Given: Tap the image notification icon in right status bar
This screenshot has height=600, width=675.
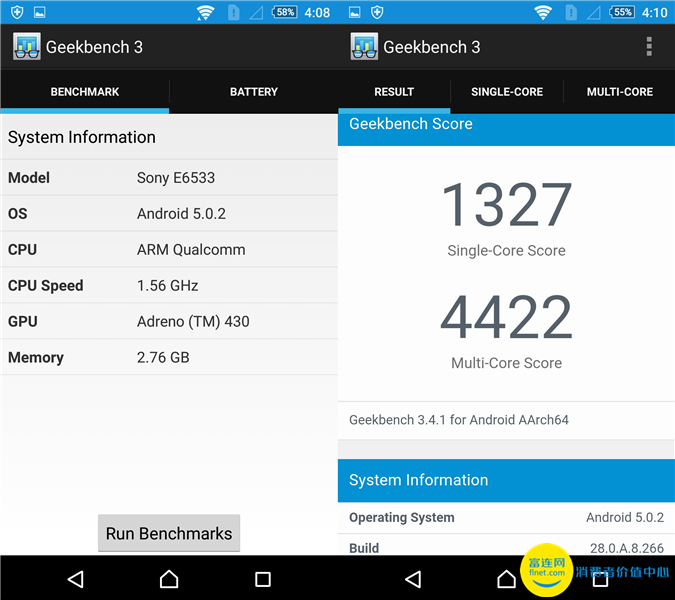Looking at the screenshot, I should click(x=355, y=12).
